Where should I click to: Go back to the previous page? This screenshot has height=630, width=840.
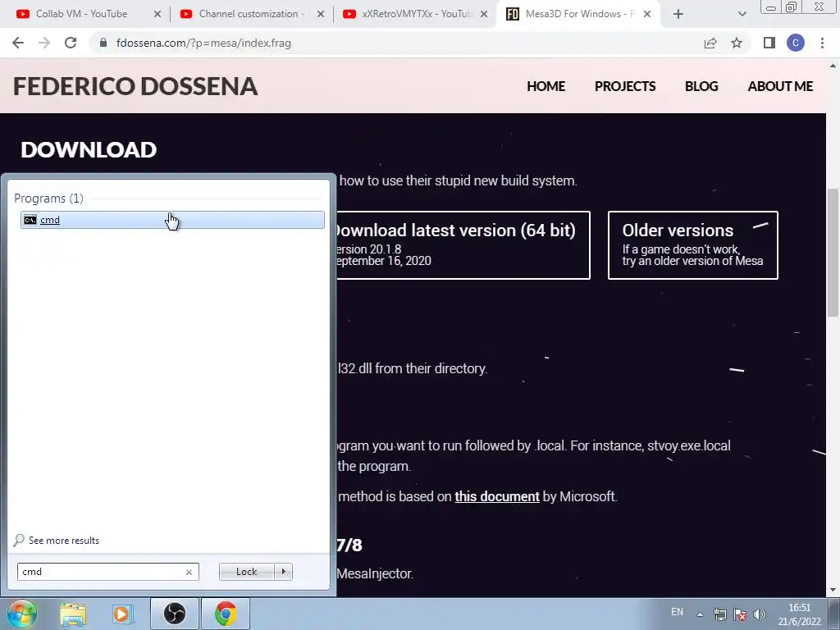pyautogui.click(x=18, y=43)
